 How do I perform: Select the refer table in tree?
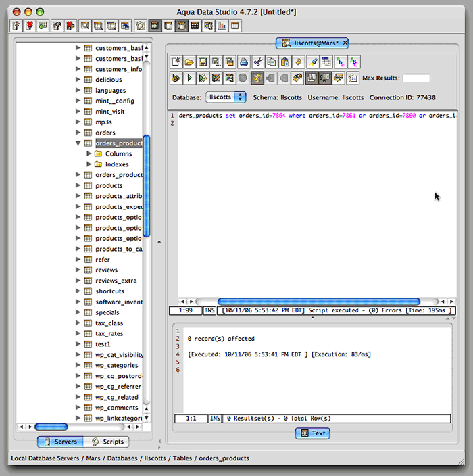point(102,260)
